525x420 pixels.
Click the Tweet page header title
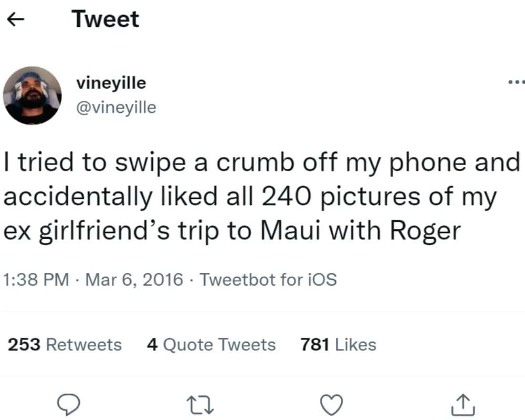(106, 20)
